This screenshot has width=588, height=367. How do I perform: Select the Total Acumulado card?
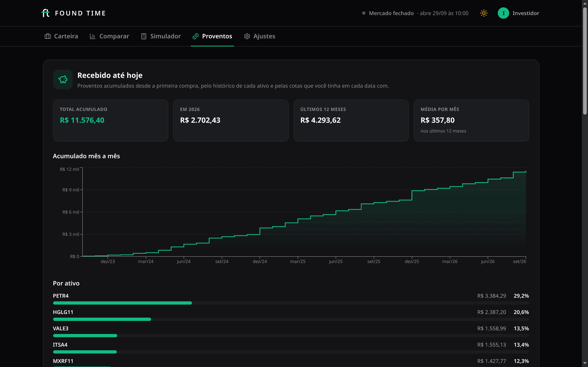click(110, 120)
